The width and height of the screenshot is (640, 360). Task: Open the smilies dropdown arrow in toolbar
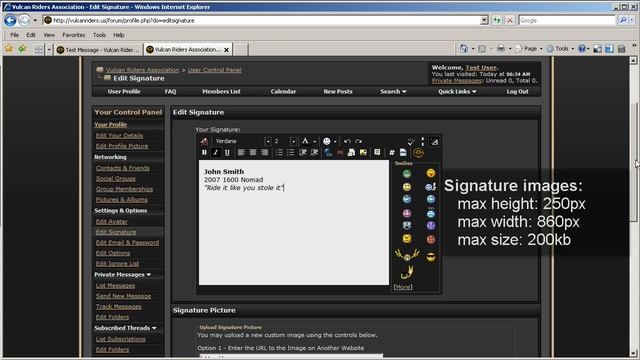point(335,142)
